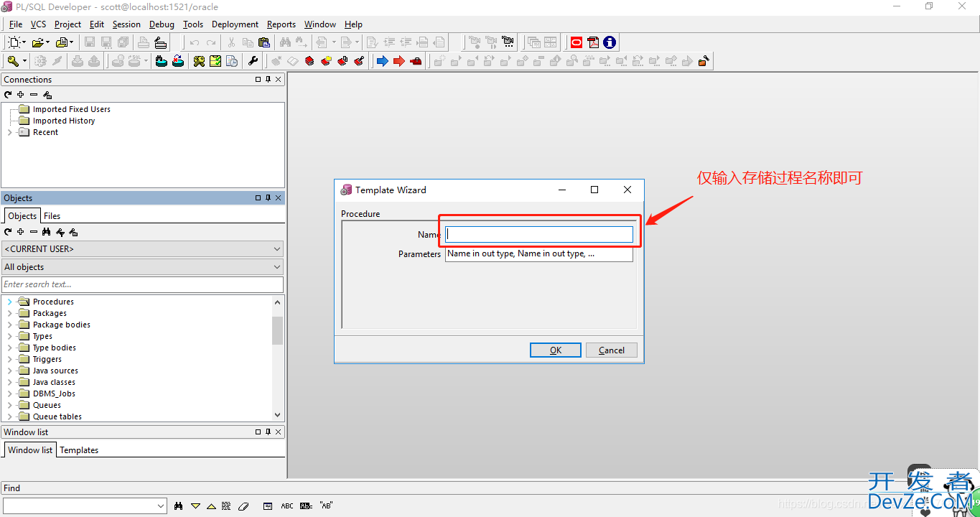Select the Queue tables folder
The height and width of the screenshot is (517, 980).
pyautogui.click(x=57, y=416)
